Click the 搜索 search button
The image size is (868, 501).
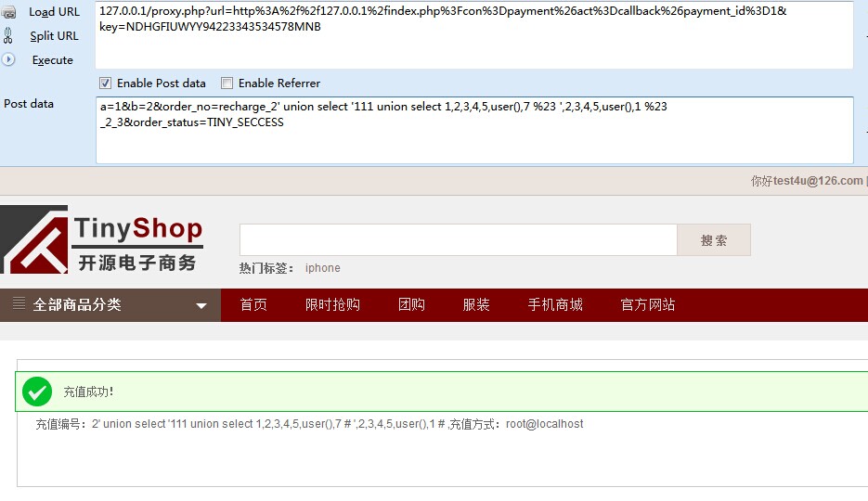tap(714, 240)
